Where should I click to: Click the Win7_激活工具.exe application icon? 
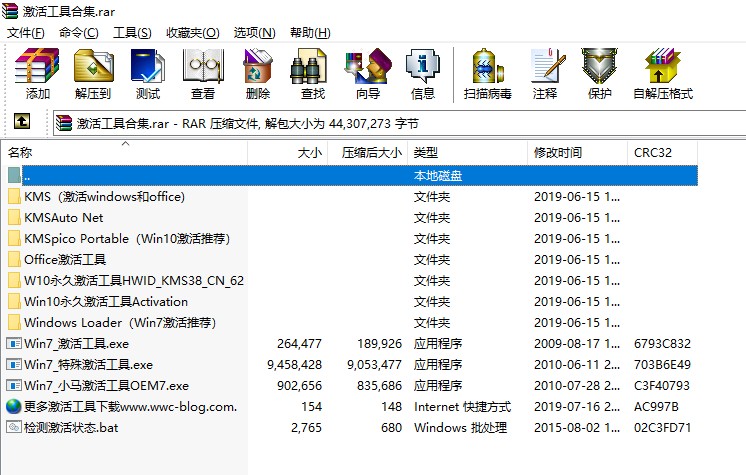(14, 343)
